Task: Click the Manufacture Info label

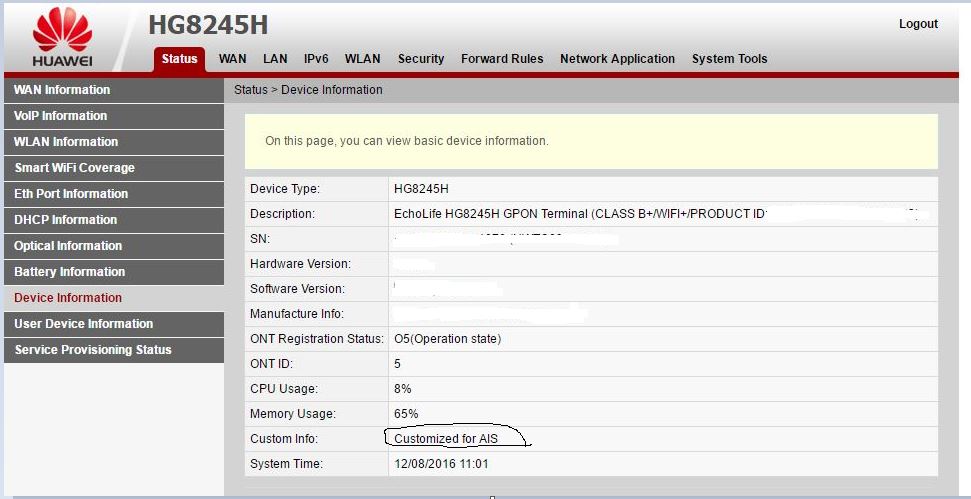Action: [297, 314]
